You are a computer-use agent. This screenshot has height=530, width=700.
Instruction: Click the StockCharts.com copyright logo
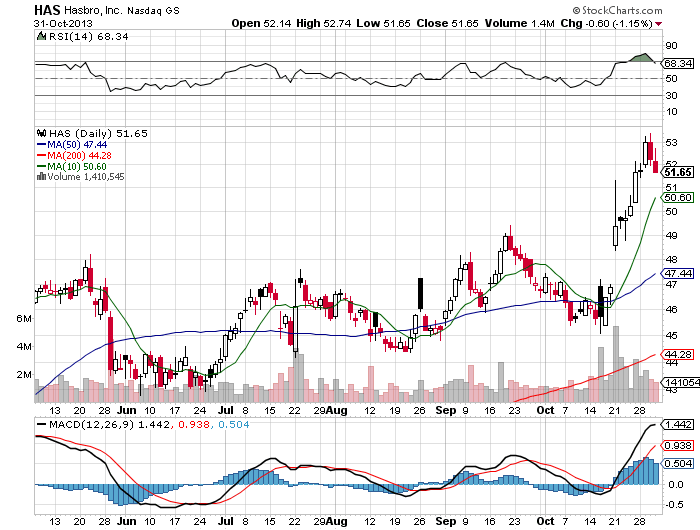(617, 10)
